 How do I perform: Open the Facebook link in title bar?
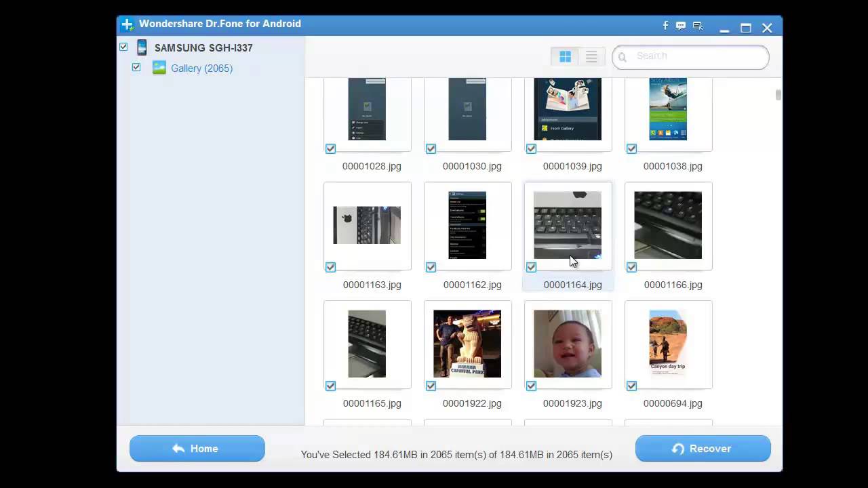(x=665, y=26)
